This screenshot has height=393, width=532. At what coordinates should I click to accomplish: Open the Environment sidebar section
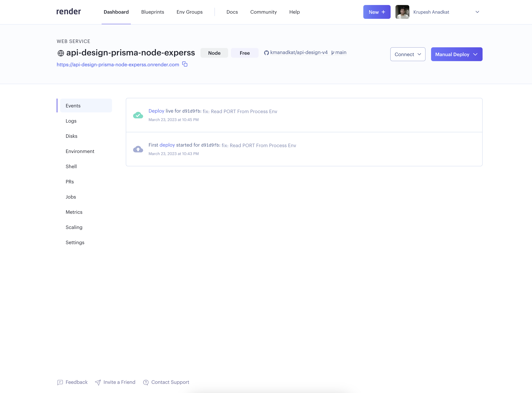point(80,151)
